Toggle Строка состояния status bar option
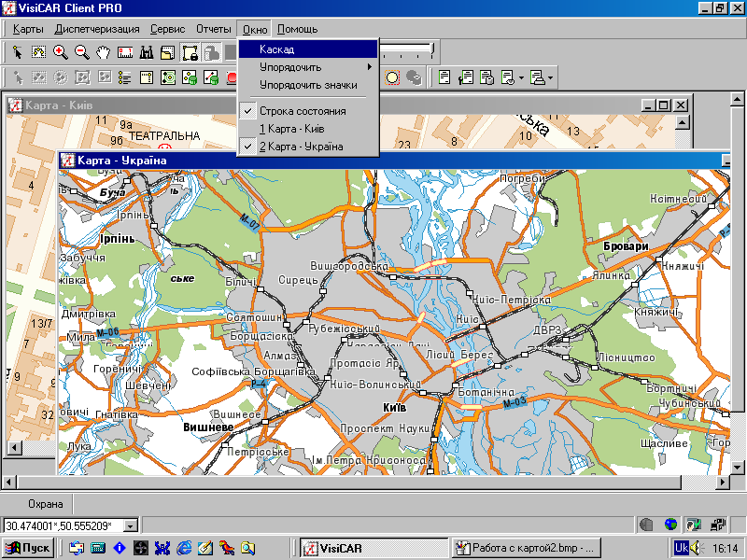The width and height of the screenshot is (747, 560). 308,111
